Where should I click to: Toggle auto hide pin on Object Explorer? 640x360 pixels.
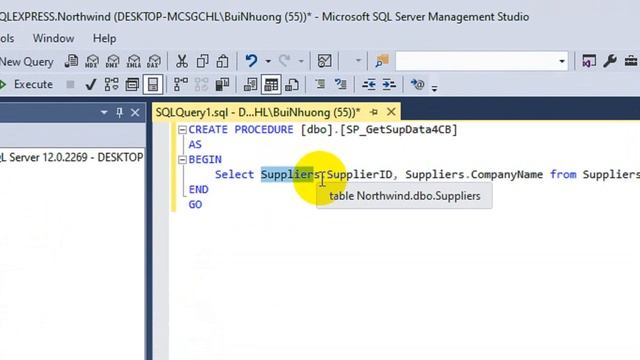coord(119,112)
